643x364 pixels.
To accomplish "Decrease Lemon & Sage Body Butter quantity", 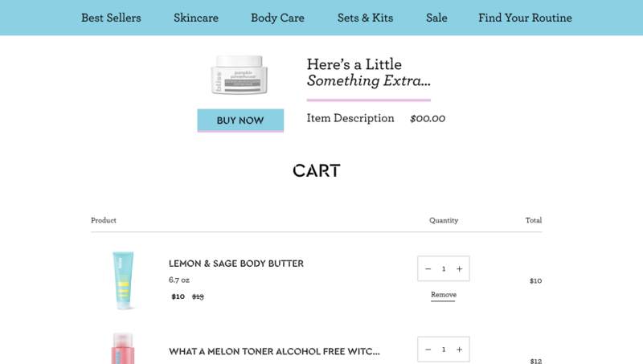I will pos(428,269).
